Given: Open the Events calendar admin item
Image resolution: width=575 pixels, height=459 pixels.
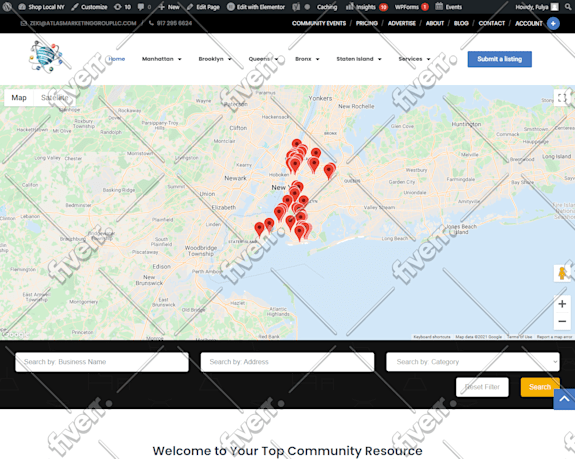Looking at the screenshot, I should click(448, 7).
